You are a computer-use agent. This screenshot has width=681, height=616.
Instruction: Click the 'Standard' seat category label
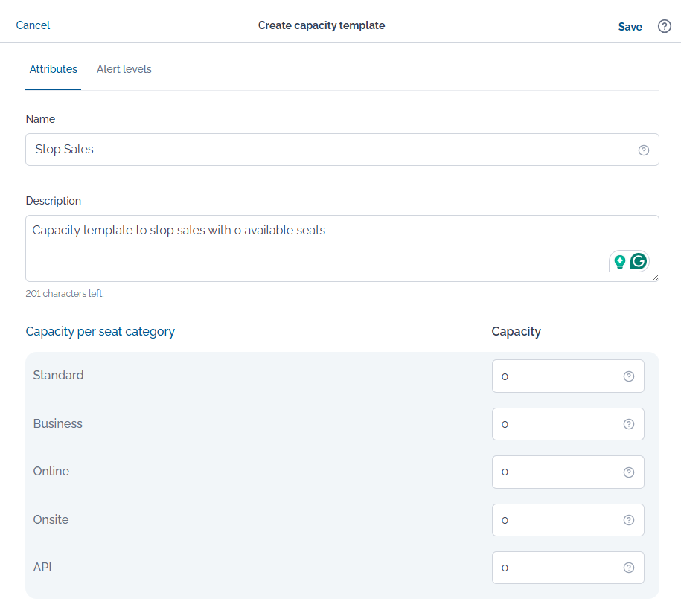coord(58,376)
